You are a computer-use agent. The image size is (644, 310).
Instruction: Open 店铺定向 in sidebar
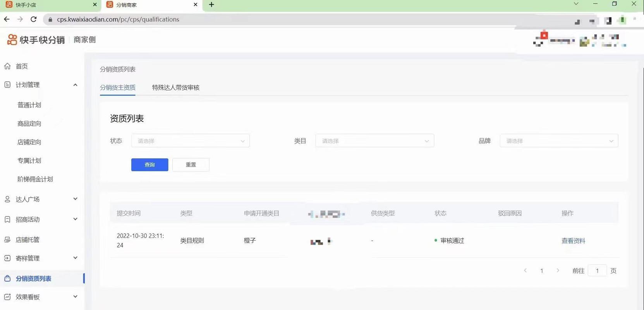[29, 142]
